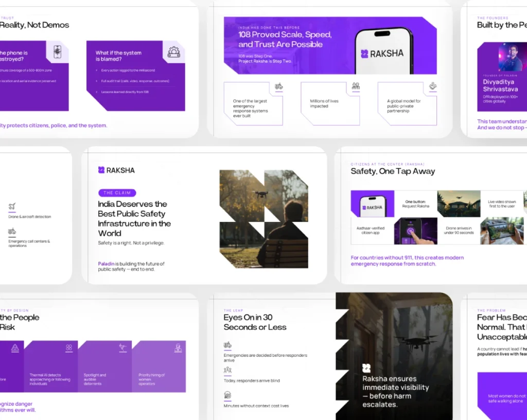
Task: Click the icon on the 'Thermal AI detects' card
Action: 69,347
